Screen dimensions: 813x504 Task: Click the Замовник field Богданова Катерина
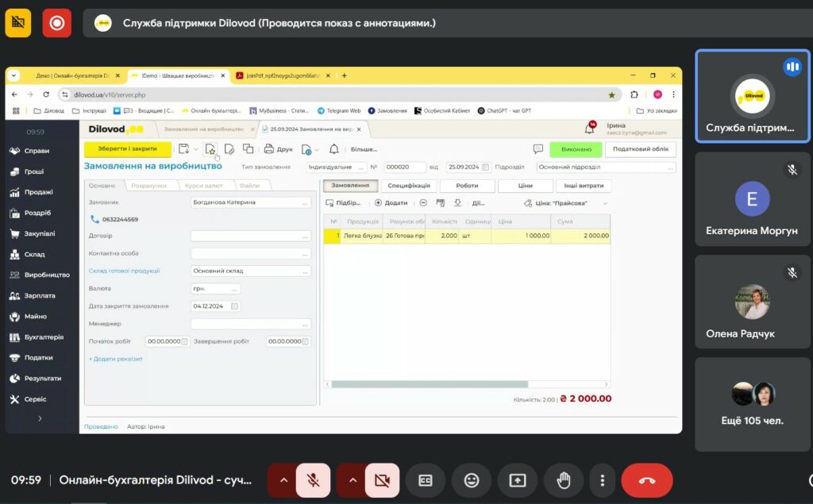click(251, 202)
